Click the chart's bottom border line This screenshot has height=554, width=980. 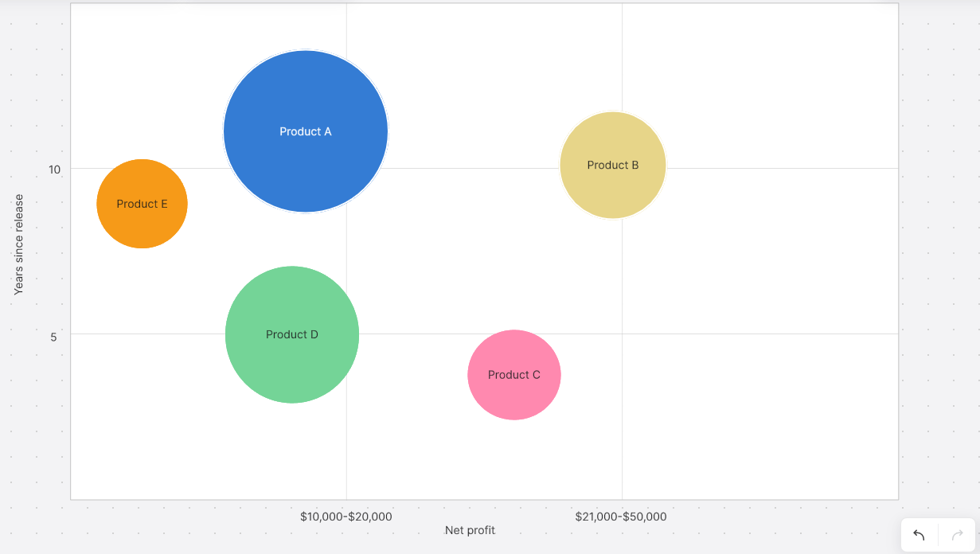click(478, 500)
